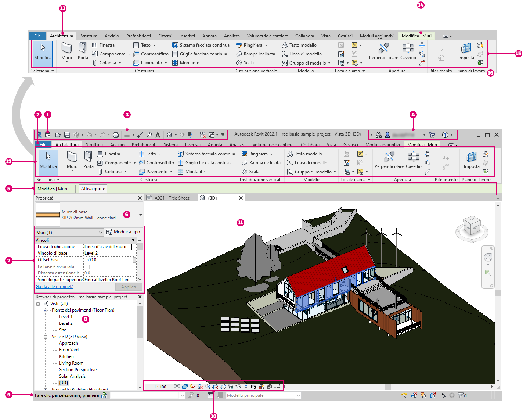This screenshot has height=420, width=523.
Task: Open the 'Guida alle proprietà' link
Action: 54,287
